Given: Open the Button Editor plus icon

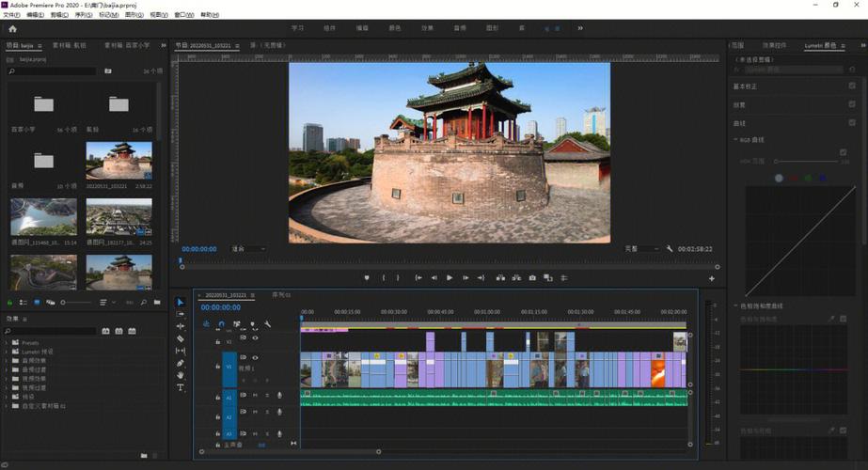Looking at the screenshot, I should pyautogui.click(x=712, y=278).
